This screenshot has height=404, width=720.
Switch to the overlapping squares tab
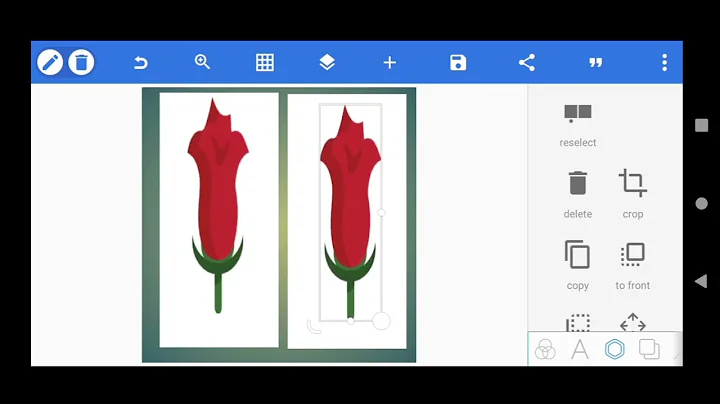[x=649, y=349]
